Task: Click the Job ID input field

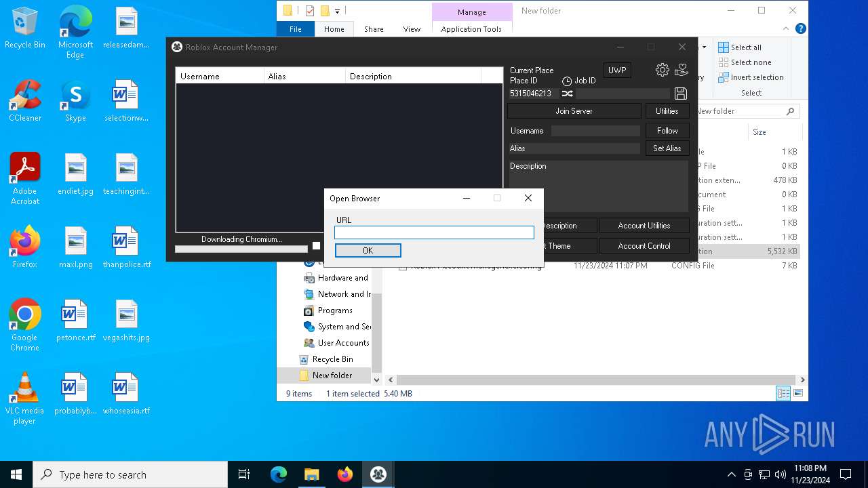Action: 623,94
